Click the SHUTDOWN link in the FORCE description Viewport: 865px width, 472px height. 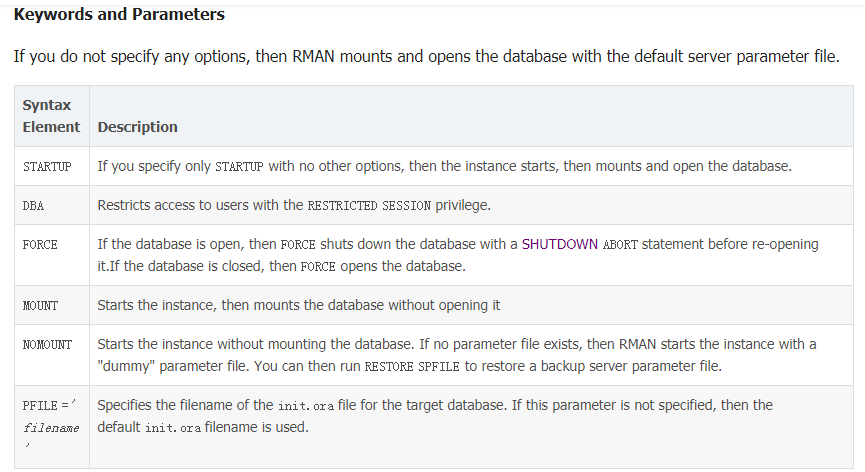pos(560,244)
